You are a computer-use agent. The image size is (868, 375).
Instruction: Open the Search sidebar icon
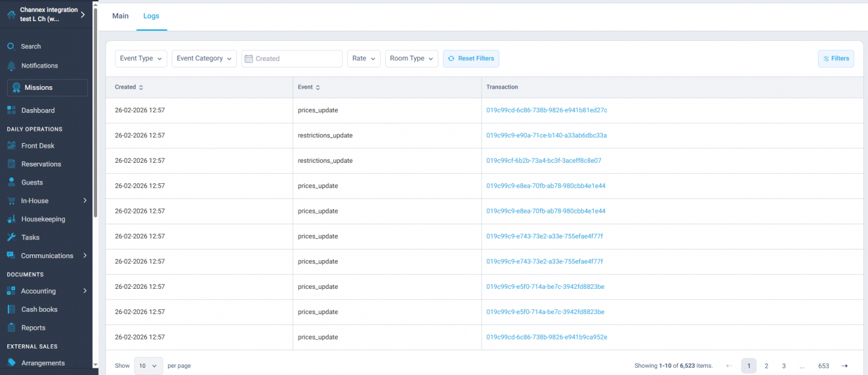click(x=10, y=46)
